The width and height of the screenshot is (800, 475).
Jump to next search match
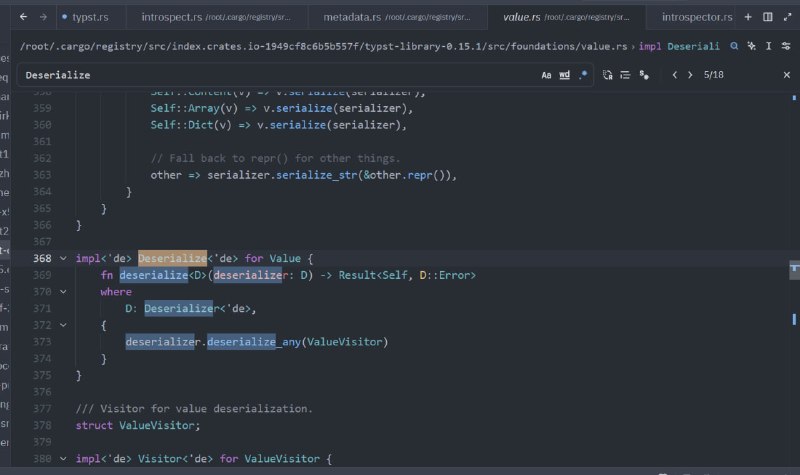[x=690, y=75]
